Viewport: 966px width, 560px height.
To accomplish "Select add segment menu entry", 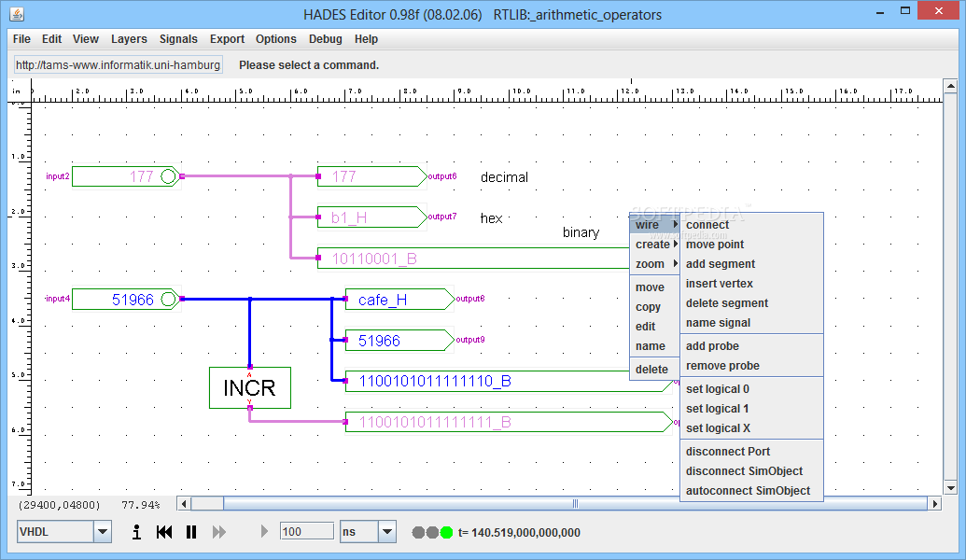I will click(x=751, y=264).
